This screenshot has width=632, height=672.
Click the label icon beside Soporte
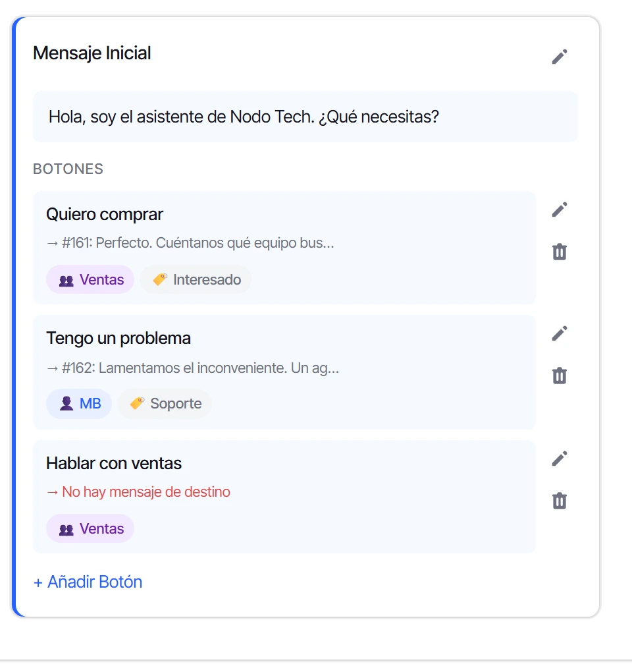137,403
